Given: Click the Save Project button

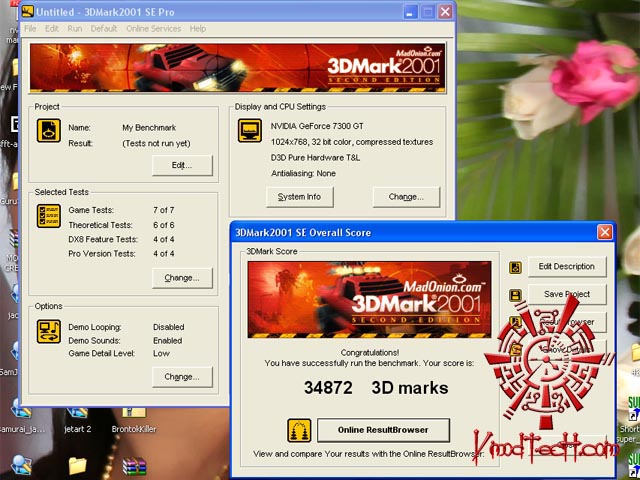Looking at the screenshot, I should pyautogui.click(x=567, y=294).
